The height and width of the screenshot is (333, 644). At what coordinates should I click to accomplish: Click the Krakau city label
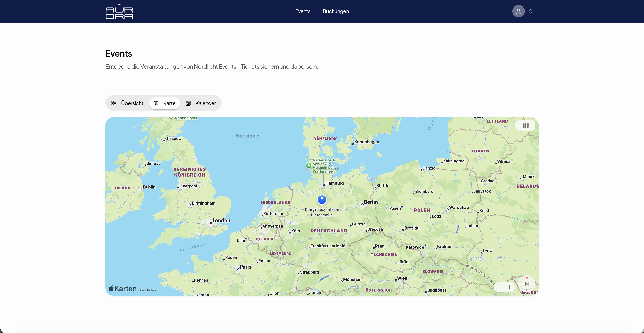[444, 247]
